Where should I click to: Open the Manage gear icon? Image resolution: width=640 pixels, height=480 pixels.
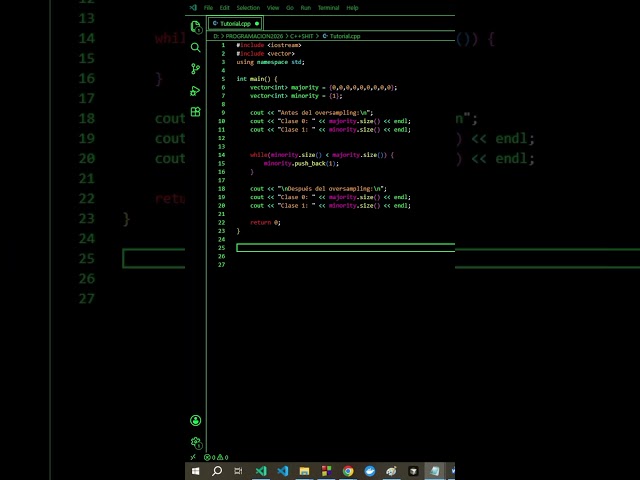[x=196, y=442]
